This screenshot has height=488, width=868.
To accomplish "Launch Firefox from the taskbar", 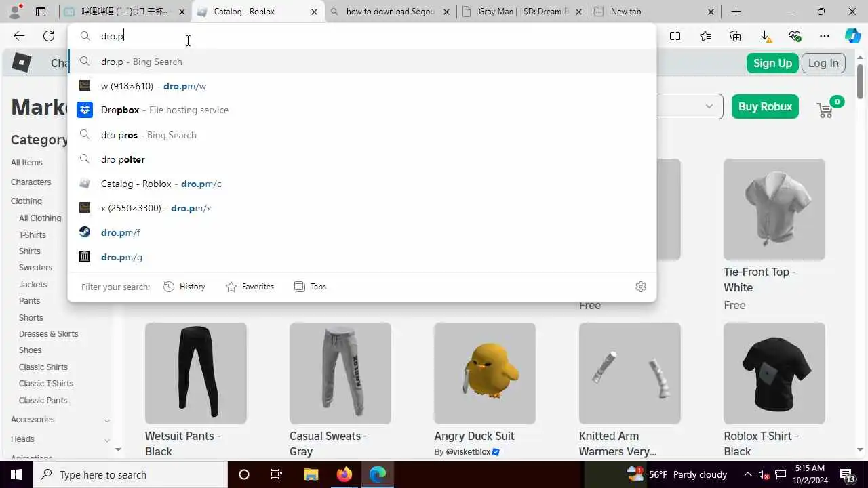I will [344, 474].
